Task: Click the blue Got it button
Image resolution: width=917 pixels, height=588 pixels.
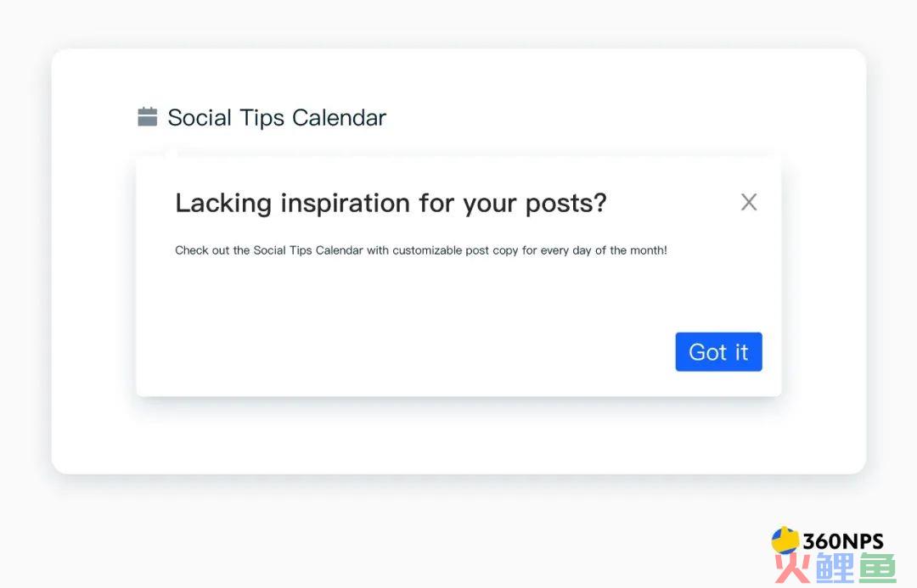Action: coord(719,352)
